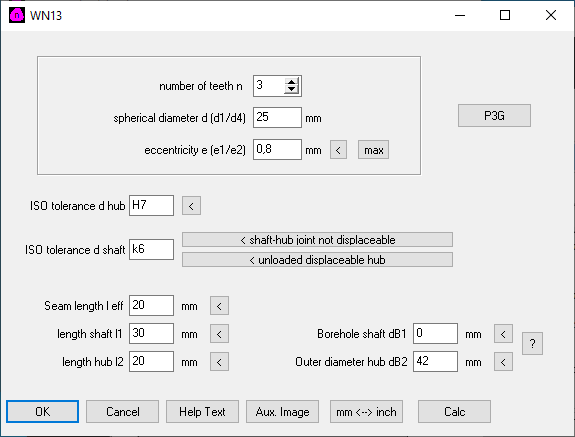Select 'unloaded displaceable hub' option
The height and width of the screenshot is (437, 575).
point(317,260)
